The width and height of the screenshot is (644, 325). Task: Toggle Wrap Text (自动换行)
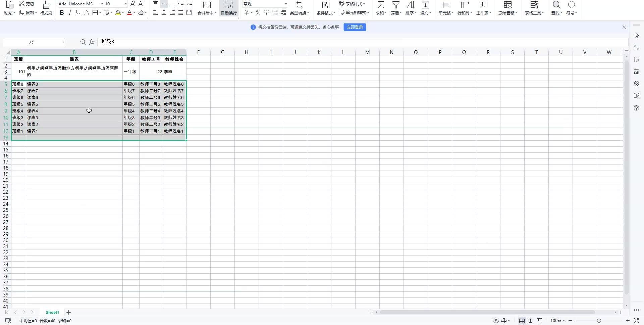pyautogui.click(x=228, y=8)
